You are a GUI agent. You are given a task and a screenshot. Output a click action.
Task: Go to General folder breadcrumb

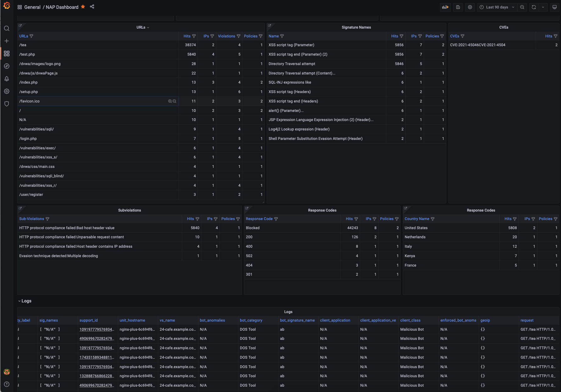point(32,7)
